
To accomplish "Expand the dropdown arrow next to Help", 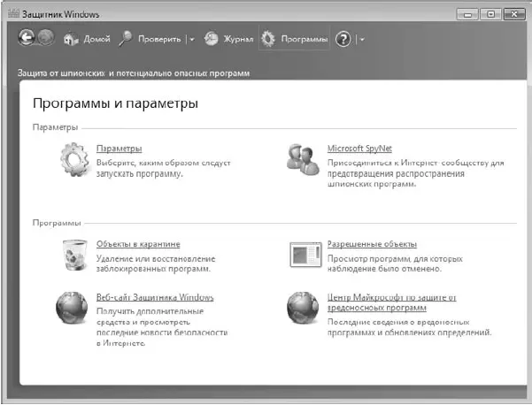I will click(x=362, y=40).
